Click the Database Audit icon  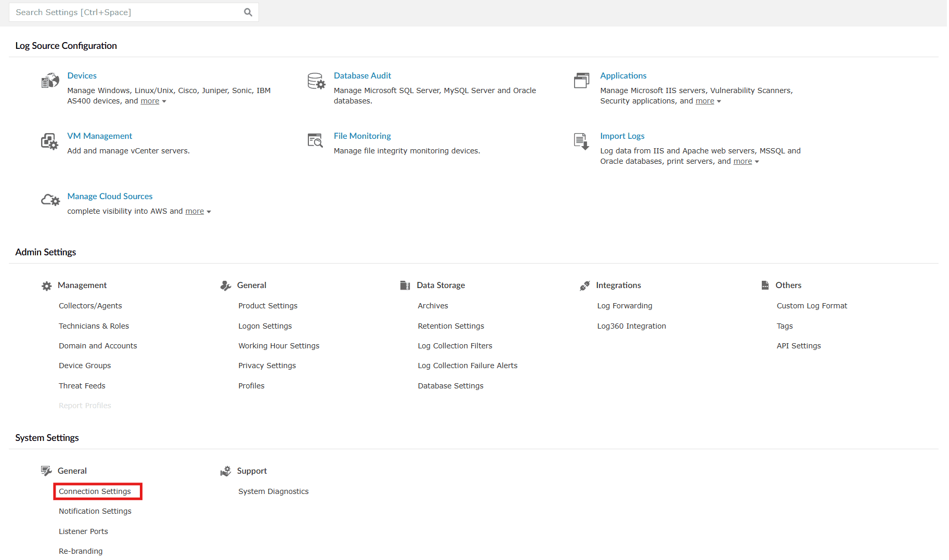pos(316,81)
